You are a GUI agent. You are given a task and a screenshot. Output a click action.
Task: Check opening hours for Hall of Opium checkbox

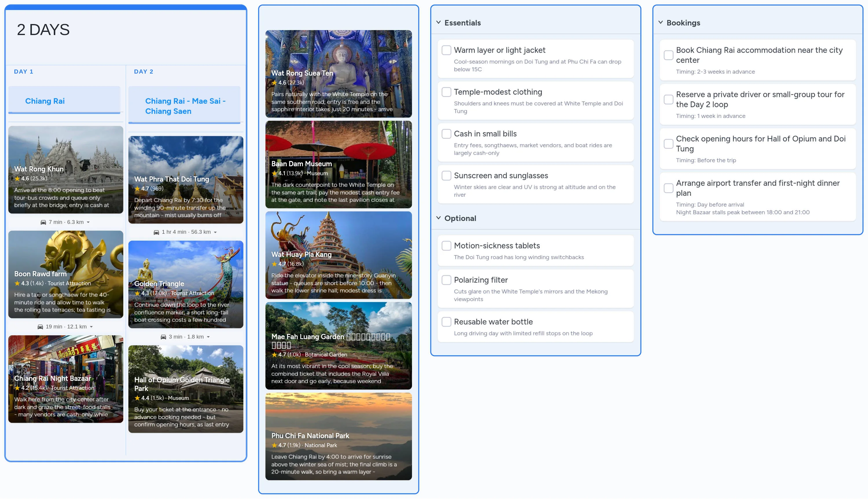coord(669,144)
